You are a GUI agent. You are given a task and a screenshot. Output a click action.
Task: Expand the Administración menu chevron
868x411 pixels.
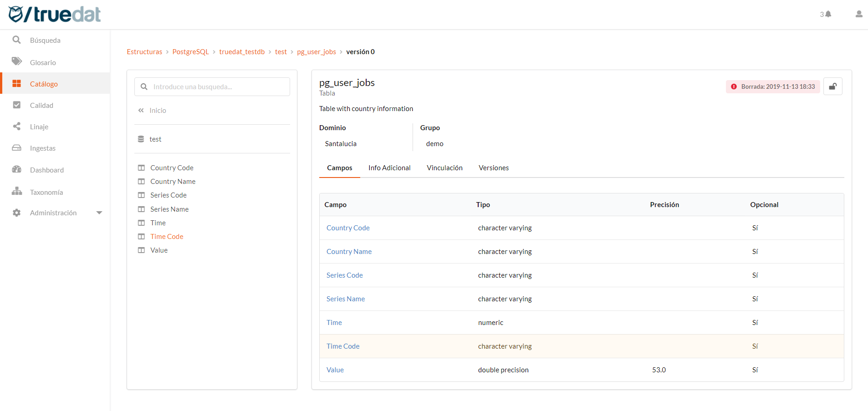click(99, 213)
